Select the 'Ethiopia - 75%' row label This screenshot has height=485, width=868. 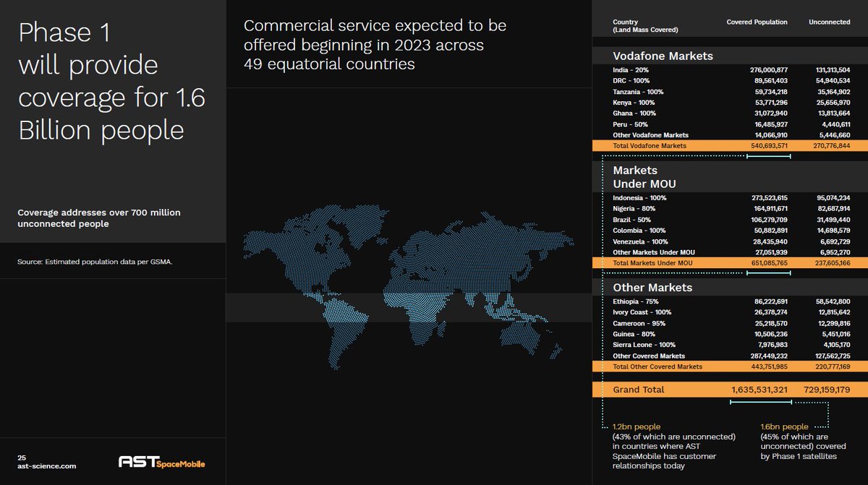[637, 301]
